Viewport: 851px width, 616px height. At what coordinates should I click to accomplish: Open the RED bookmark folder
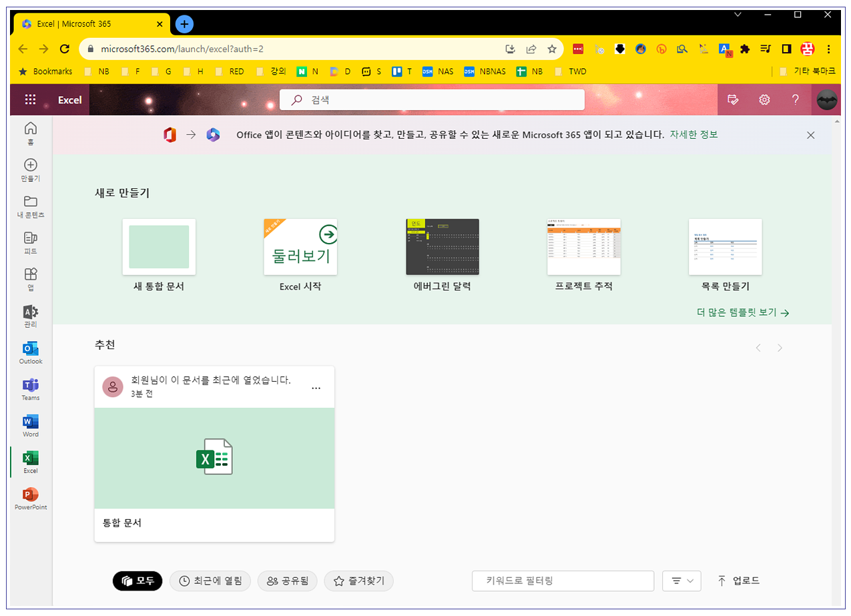230,71
